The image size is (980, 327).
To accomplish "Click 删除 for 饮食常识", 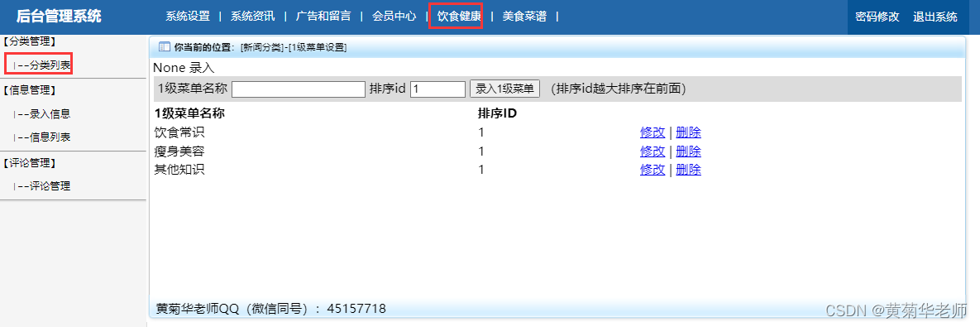I will click(x=689, y=132).
